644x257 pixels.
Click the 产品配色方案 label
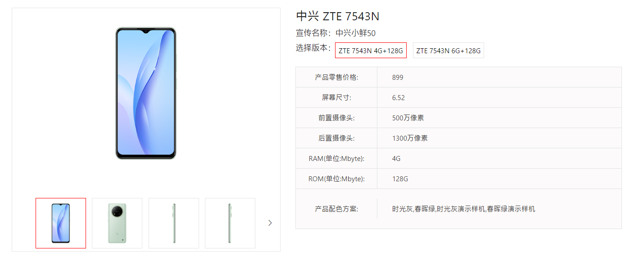(x=336, y=209)
